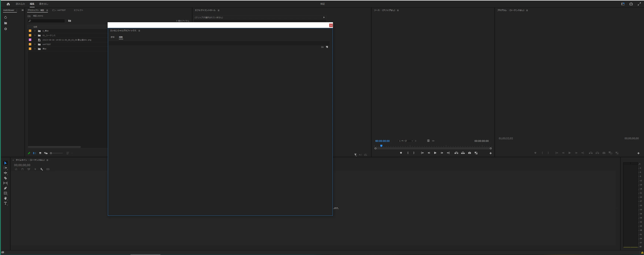Switch project panel to icon view
The image size is (644, 255).
[x=40, y=153]
